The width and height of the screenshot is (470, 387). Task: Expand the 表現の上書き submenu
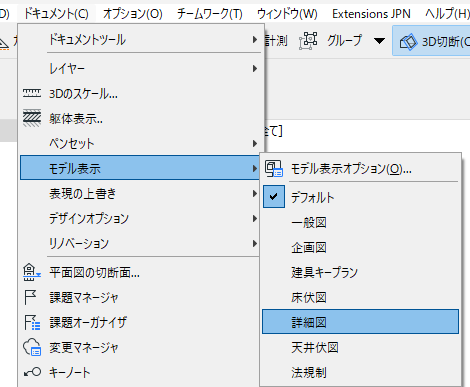140,194
